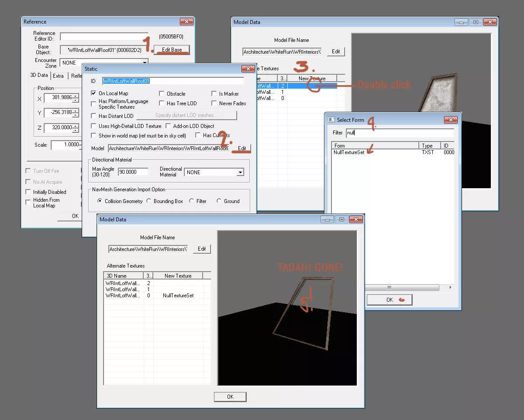Click the Filter text field in Select Form
524x420 pixels.
(400, 133)
